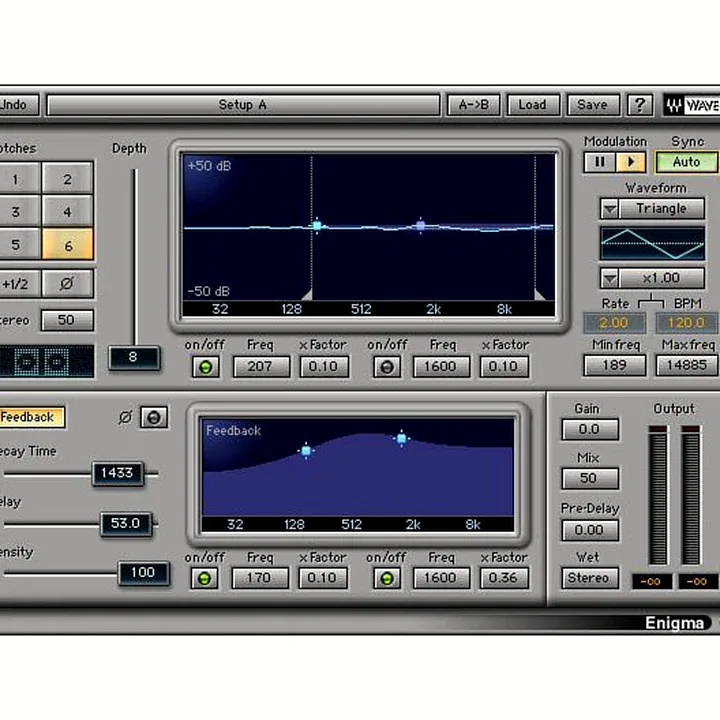Toggle the notch phase invert button

click(68, 284)
